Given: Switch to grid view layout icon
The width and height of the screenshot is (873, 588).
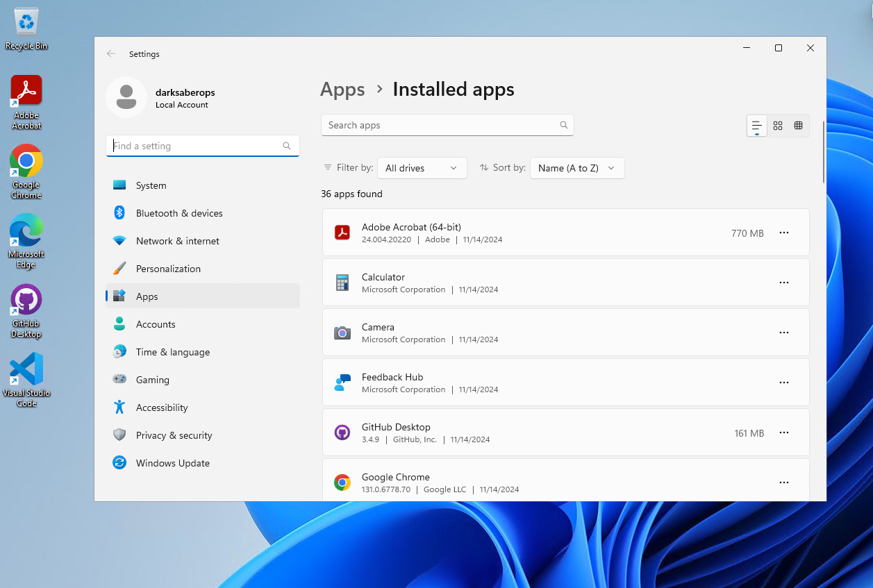Looking at the screenshot, I should pyautogui.click(x=778, y=126).
